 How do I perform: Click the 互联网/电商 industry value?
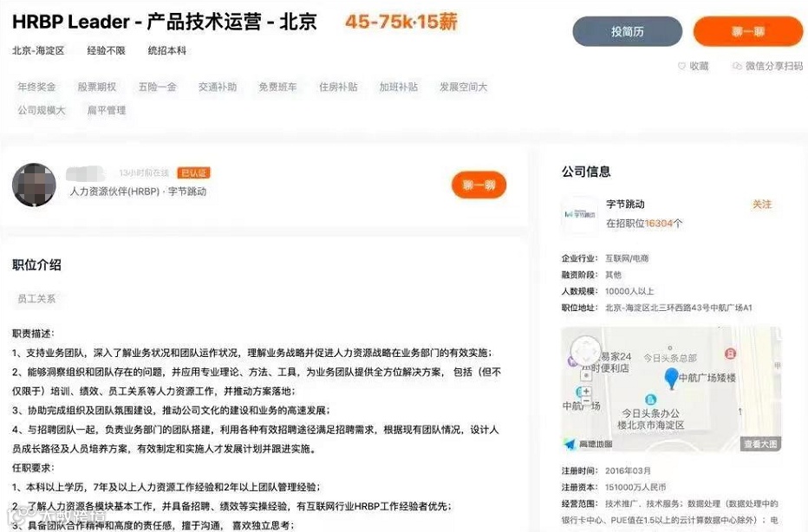627,258
